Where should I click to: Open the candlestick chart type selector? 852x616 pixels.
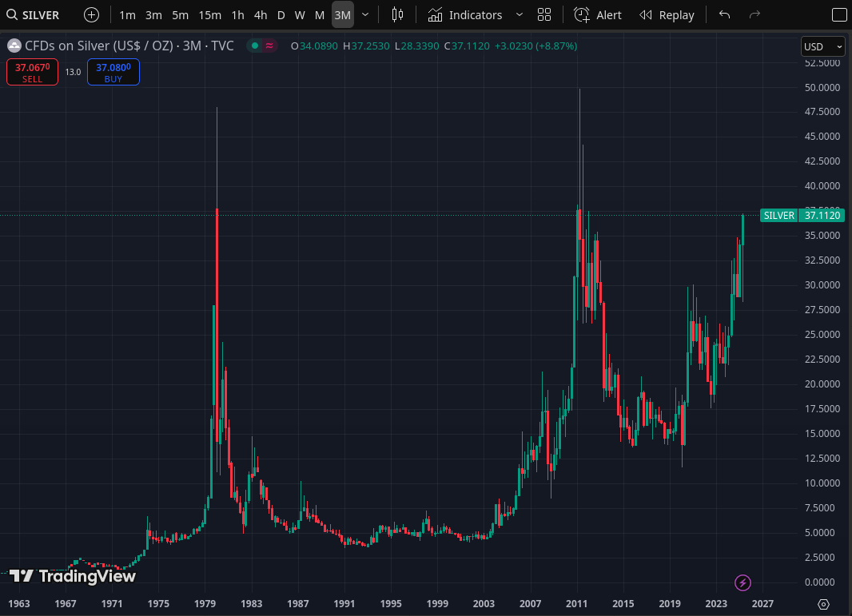[398, 14]
